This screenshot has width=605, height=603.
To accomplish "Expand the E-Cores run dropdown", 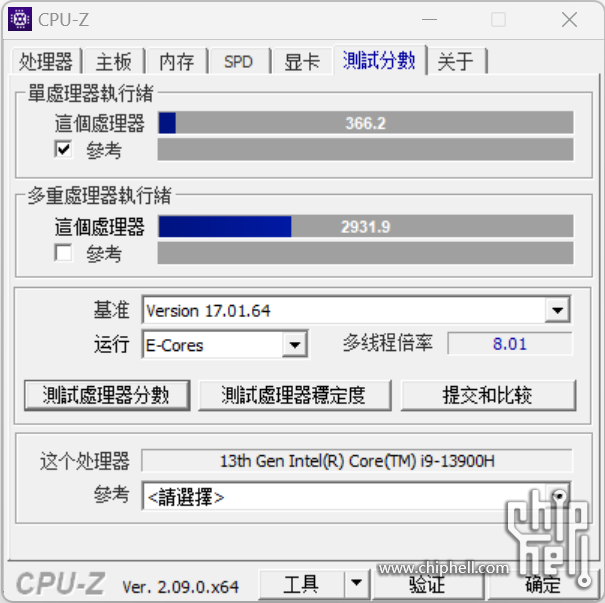I will (295, 345).
